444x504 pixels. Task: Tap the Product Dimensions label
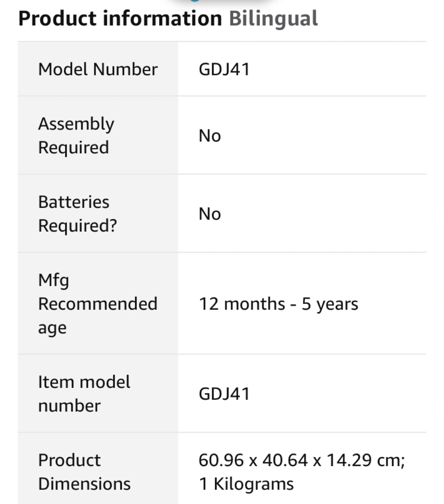pos(84,472)
